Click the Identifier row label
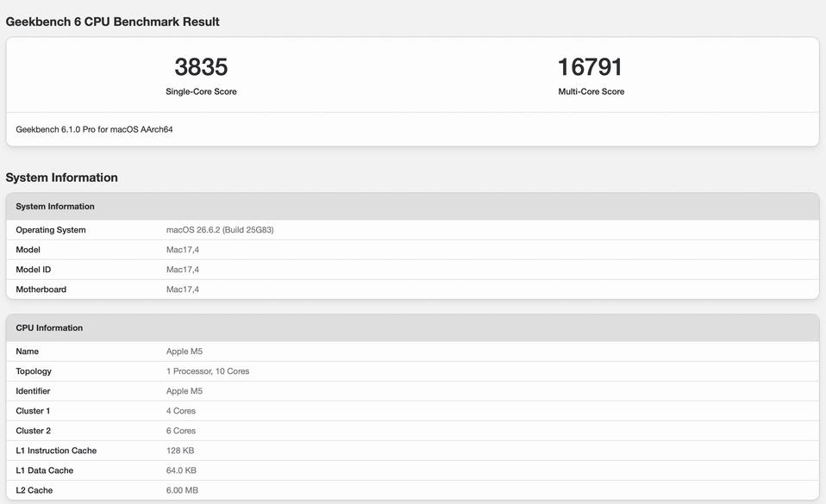The height and width of the screenshot is (504, 826). (x=33, y=391)
